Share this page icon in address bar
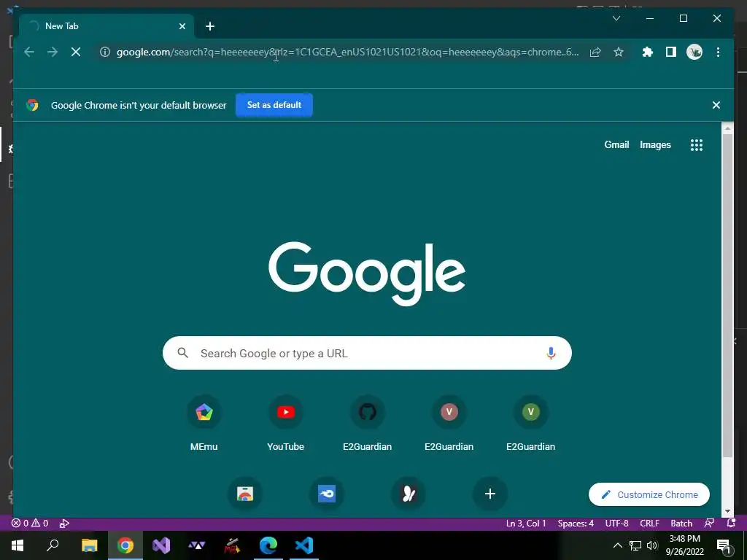The height and width of the screenshot is (560, 747). click(x=595, y=52)
